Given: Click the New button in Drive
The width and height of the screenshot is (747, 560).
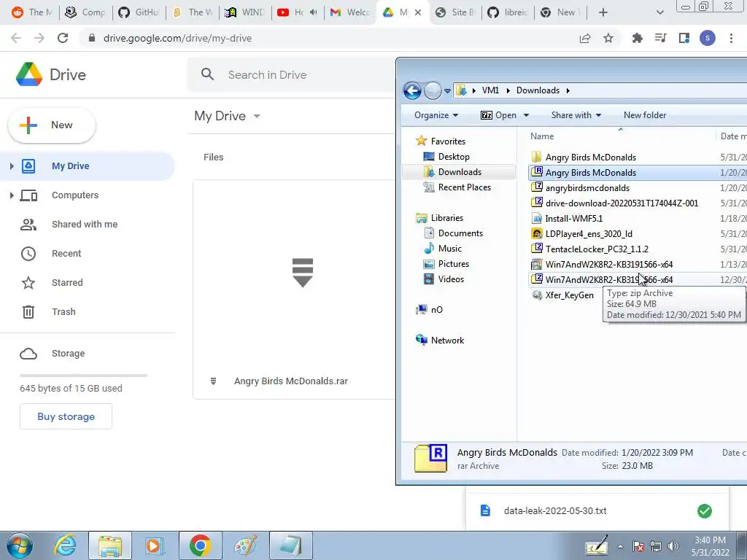Looking at the screenshot, I should pyautogui.click(x=52, y=125).
